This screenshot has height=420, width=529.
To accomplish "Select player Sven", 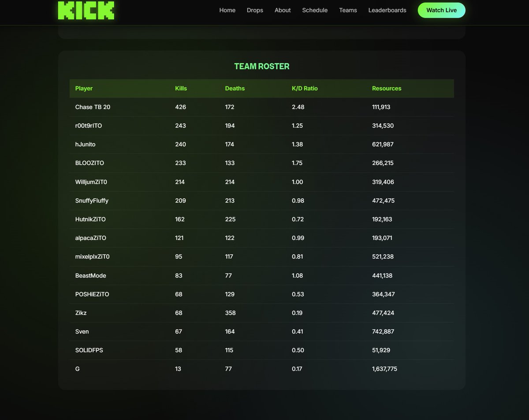I will [x=82, y=331].
